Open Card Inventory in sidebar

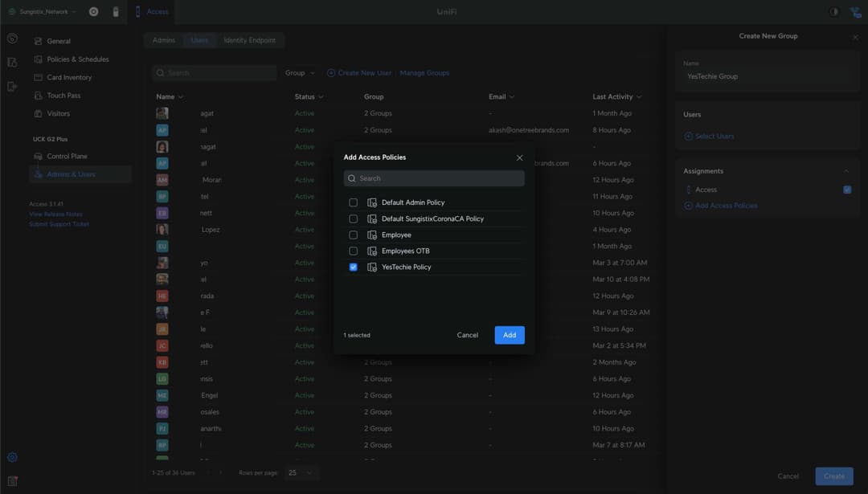pos(69,77)
